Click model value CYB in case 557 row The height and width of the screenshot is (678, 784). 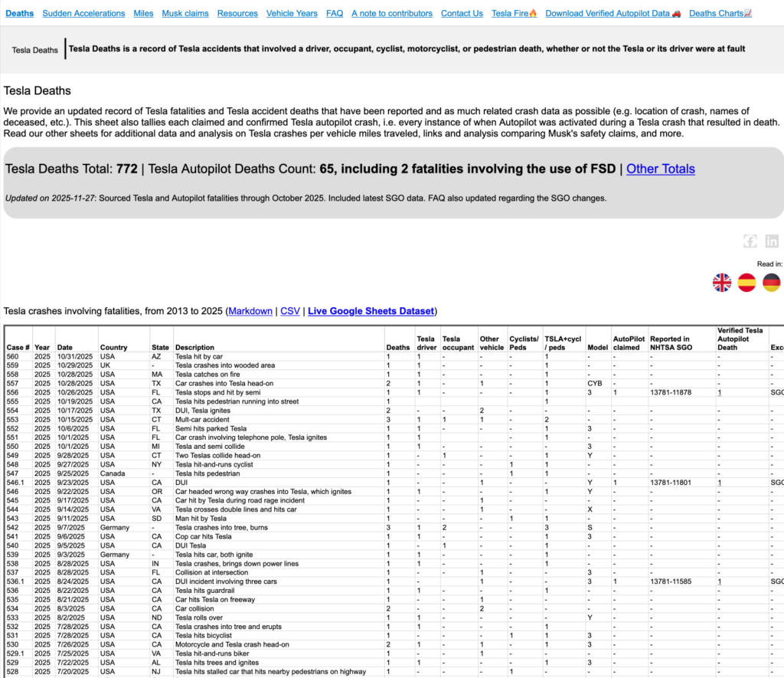[594, 383]
